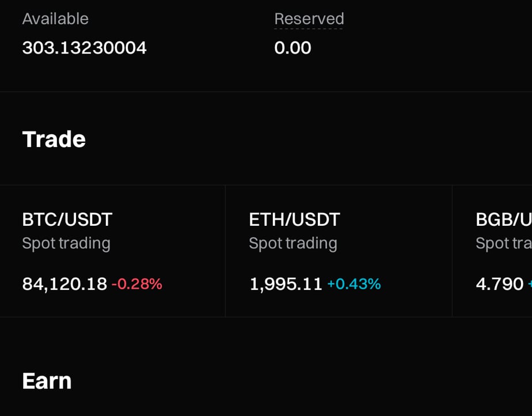The height and width of the screenshot is (416, 532).
Task: Click the blue change indicator beside 4.790
Action: coord(530,284)
